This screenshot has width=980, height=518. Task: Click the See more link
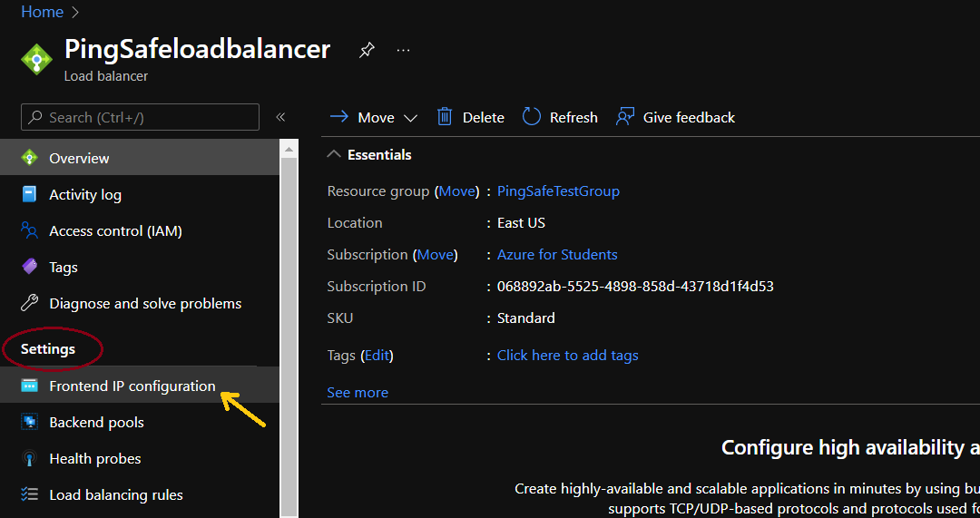pos(358,392)
